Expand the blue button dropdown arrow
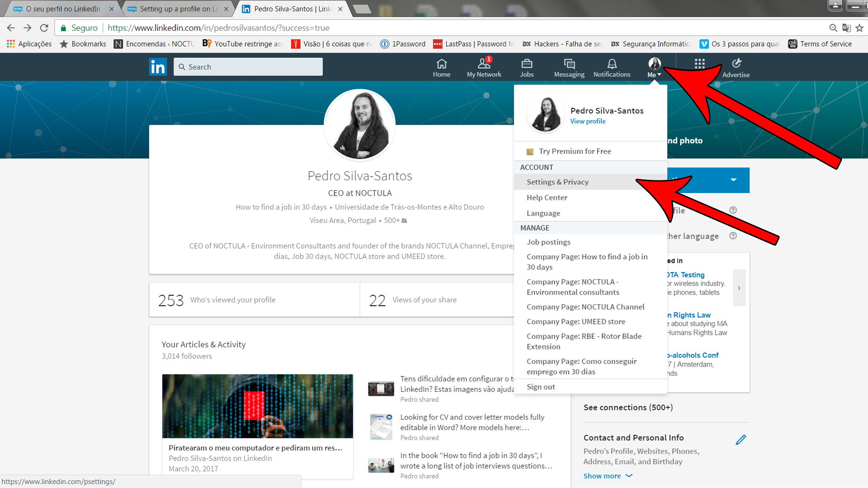Image resolution: width=868 pixels, height=488 pixels. pyautogui.click(x=733, y=180)
